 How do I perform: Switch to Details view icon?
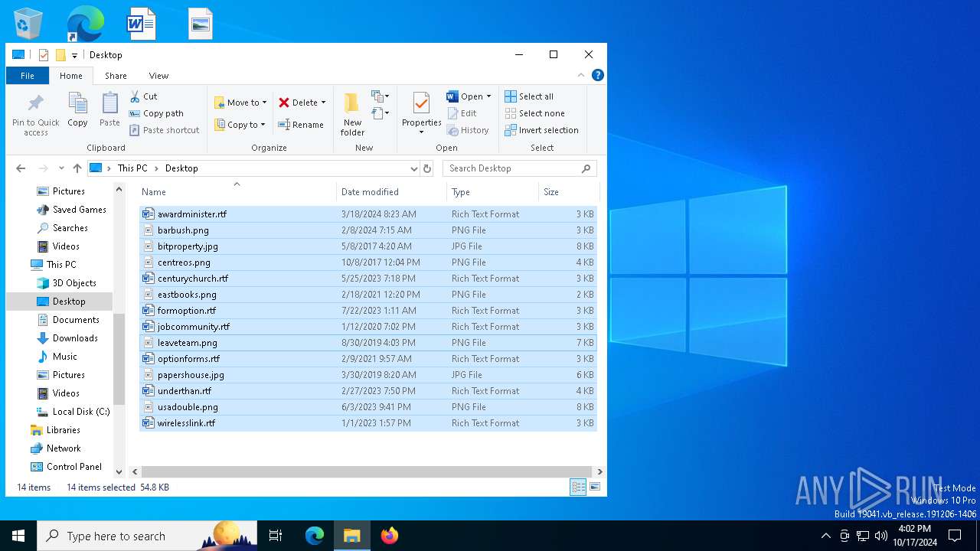click(x=578, y=487)
